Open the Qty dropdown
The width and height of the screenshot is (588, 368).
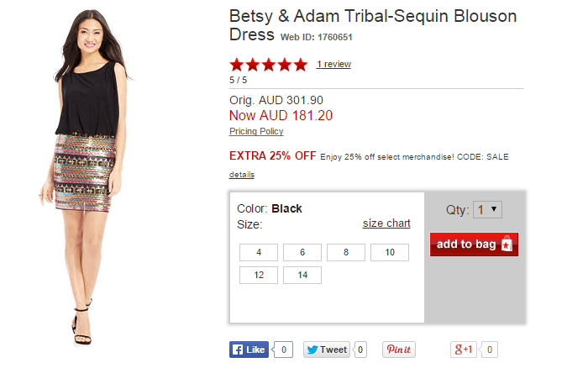click(x=487, y=209)
